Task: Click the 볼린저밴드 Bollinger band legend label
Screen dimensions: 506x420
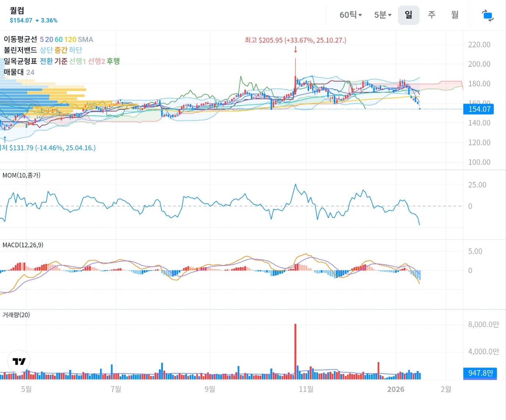Action: tap(20, 50)
